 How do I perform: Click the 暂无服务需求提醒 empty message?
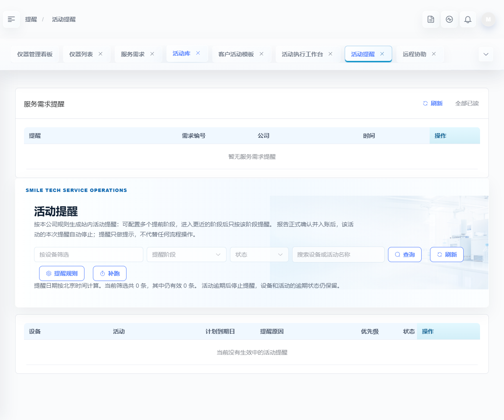pos(252,157)
